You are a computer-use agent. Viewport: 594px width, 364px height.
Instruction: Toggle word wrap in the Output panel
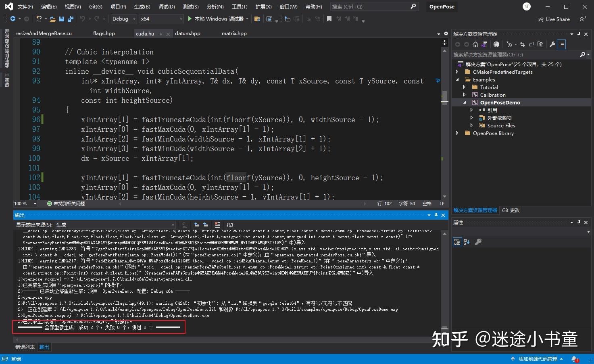pyautogui.click(x=230, y=225)
